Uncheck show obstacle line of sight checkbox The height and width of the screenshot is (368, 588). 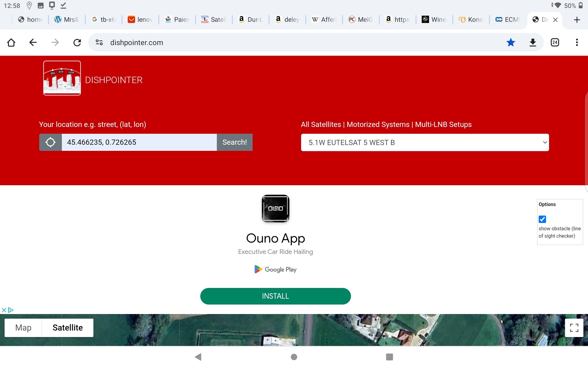(542, 219)
